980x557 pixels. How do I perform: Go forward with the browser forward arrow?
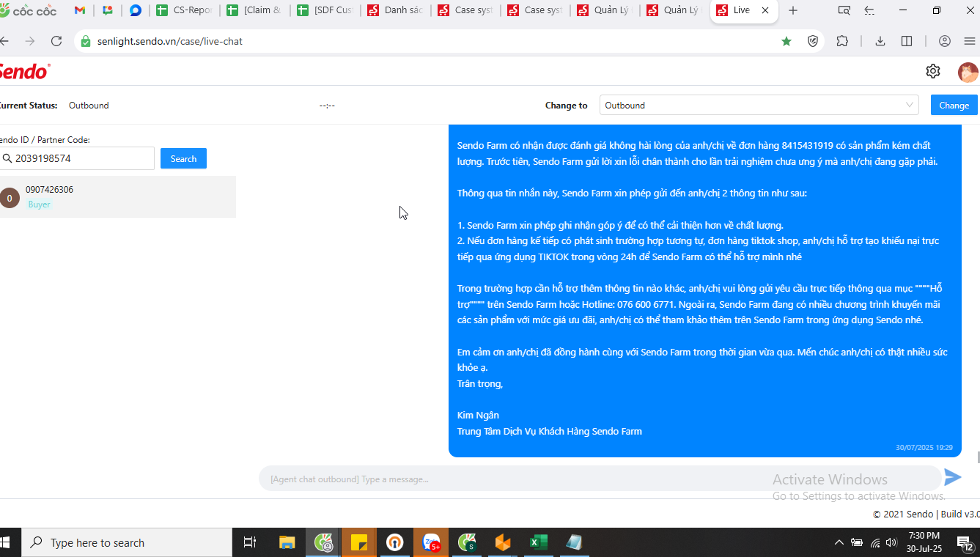tap(30, 41)
